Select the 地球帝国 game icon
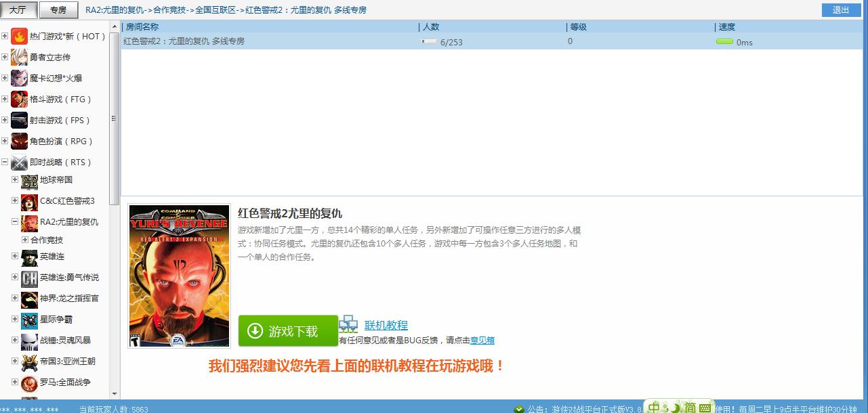 (29, 181)
